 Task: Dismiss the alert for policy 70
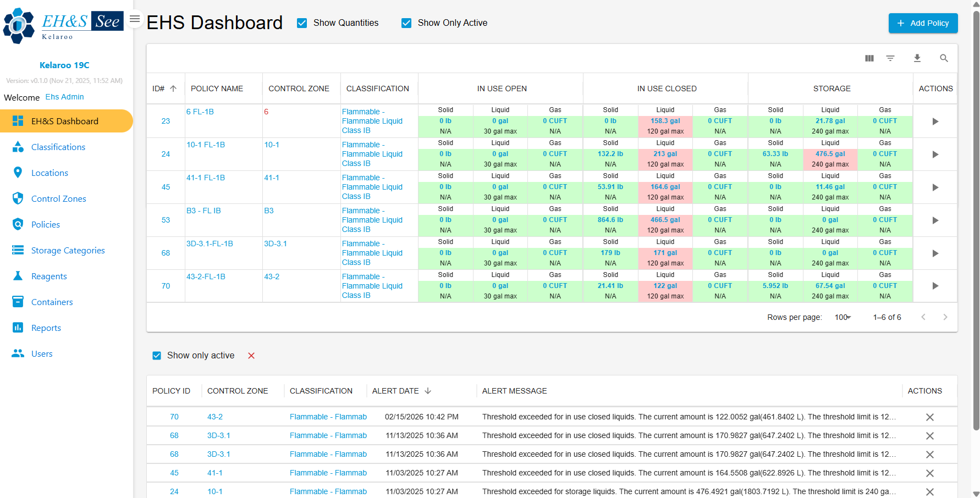930,417
